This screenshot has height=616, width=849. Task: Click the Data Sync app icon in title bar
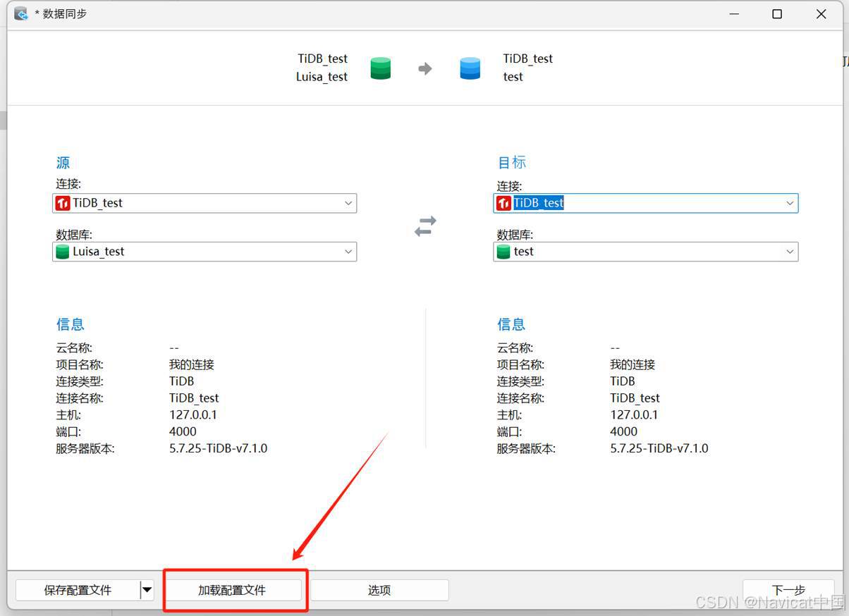pyautogui.click(x=21, y=13)
